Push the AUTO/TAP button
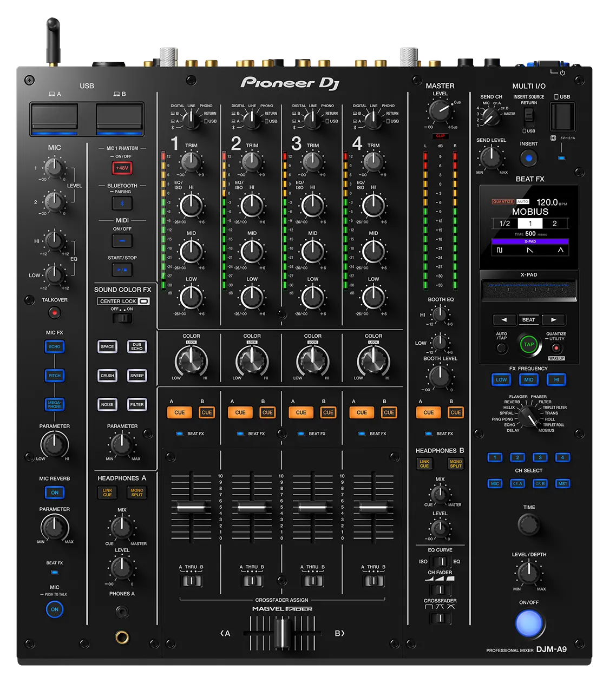This screenshot has width=616, height=683. 502,348
